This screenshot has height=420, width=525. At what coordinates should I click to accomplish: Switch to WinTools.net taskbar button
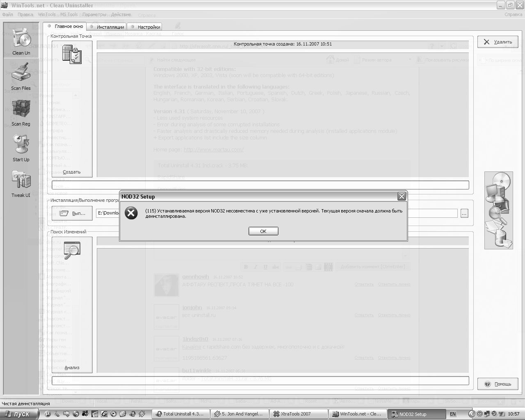point(358,414)
